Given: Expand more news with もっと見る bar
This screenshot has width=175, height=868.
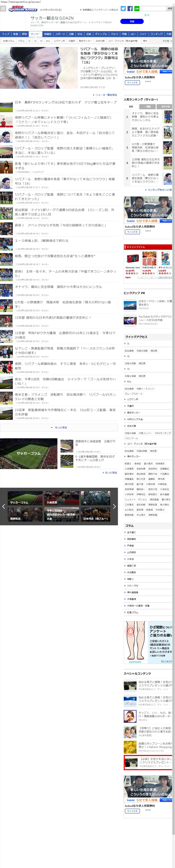Looking at the screenshot, I should (x=59, y=428).
